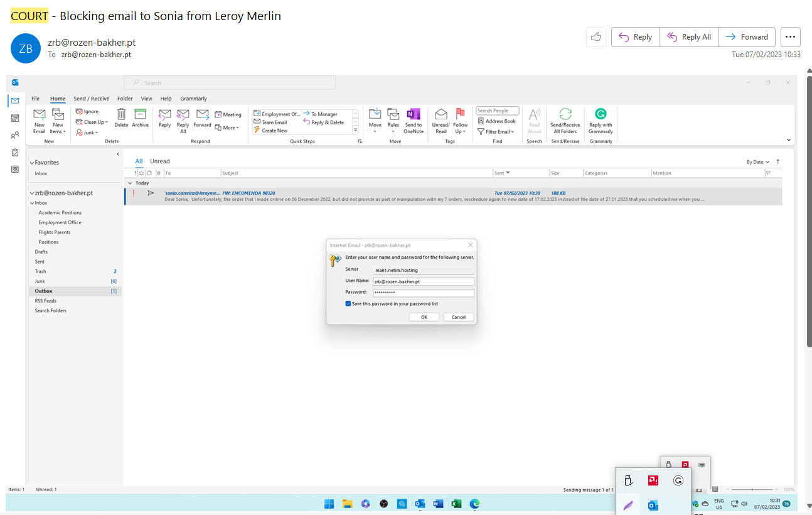This screenshot has width=812, height=515.
Task: Click the User Name field in dialog
Action: pyautogui.click(x=423, y=281)
